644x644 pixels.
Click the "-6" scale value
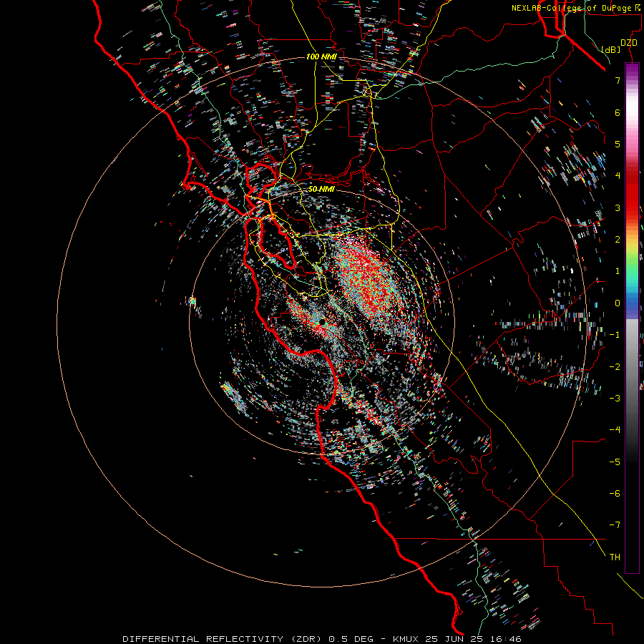tap(615, 494)
